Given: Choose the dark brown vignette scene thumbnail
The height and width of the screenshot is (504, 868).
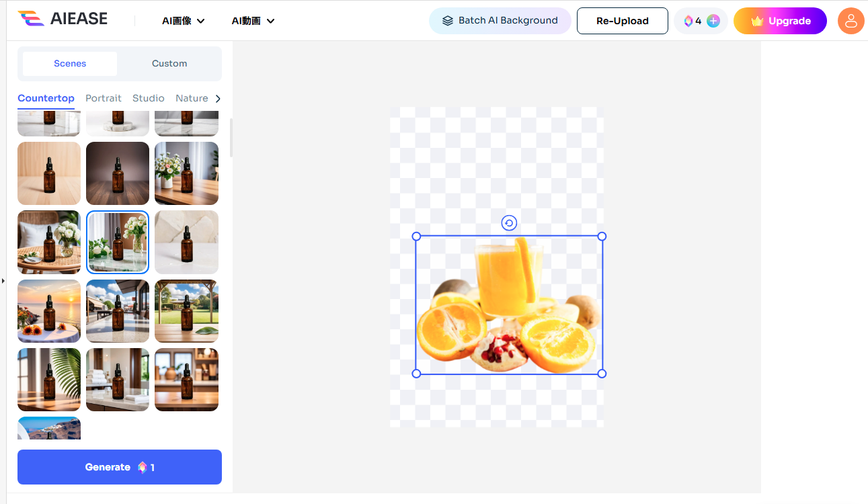Looking at the screenshot, I should pos(118,173).
